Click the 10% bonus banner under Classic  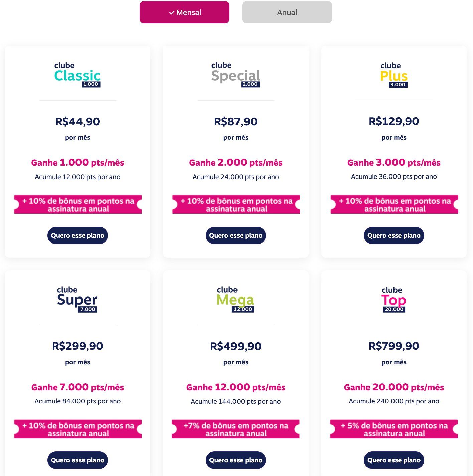78,204
